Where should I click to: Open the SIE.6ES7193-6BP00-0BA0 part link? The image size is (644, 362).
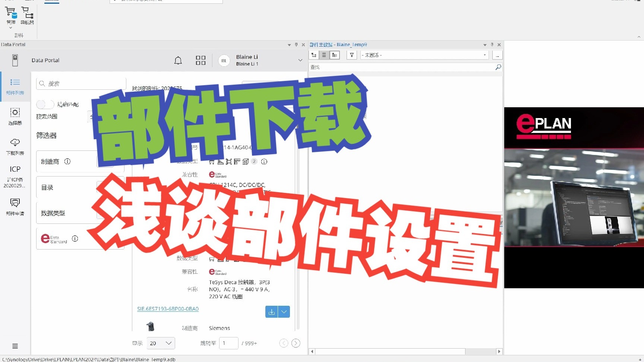click(x=168, y=309)
